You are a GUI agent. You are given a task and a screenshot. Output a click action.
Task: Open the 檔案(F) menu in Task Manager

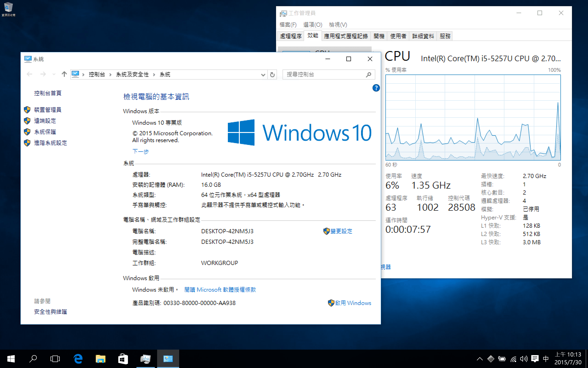[288, 25]
